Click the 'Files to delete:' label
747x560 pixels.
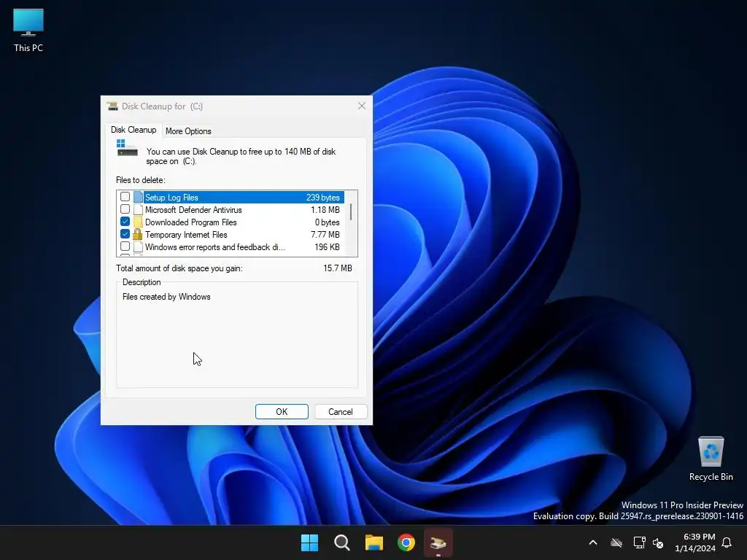[141, 180]
